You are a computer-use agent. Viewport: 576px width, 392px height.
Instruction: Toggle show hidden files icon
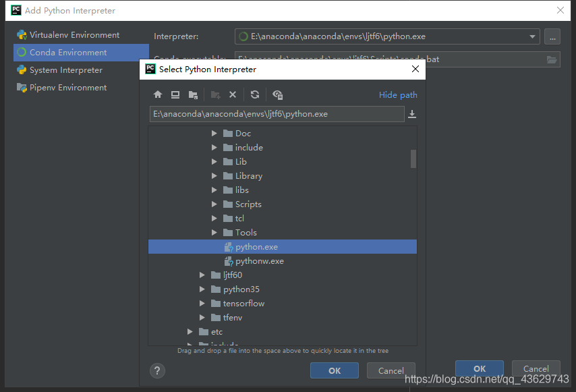pyautogui.click(x=277, y=94)
